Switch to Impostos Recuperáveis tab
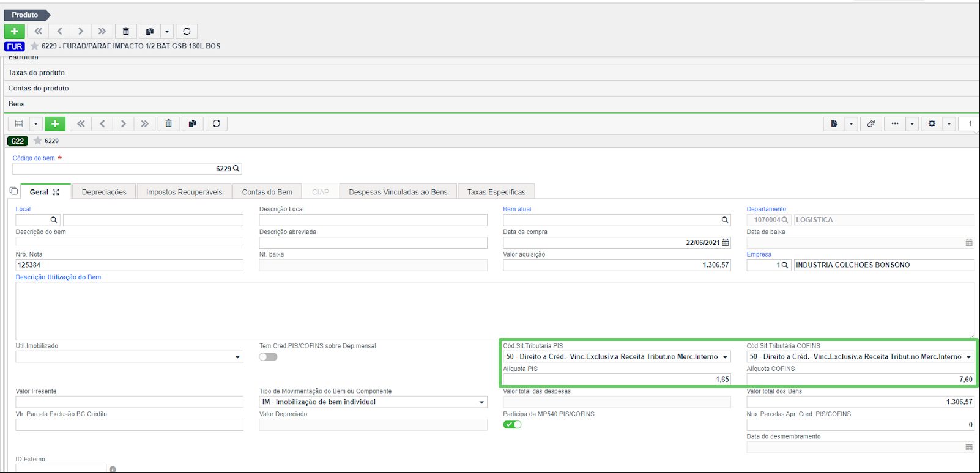The width and height of the screenshot is (980, 473). click(x=184, y=192)
